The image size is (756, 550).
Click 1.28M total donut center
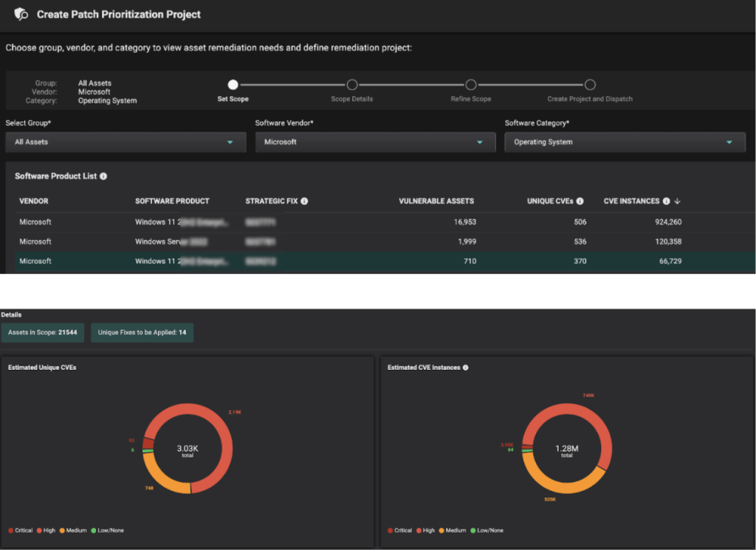pos(567,450)
